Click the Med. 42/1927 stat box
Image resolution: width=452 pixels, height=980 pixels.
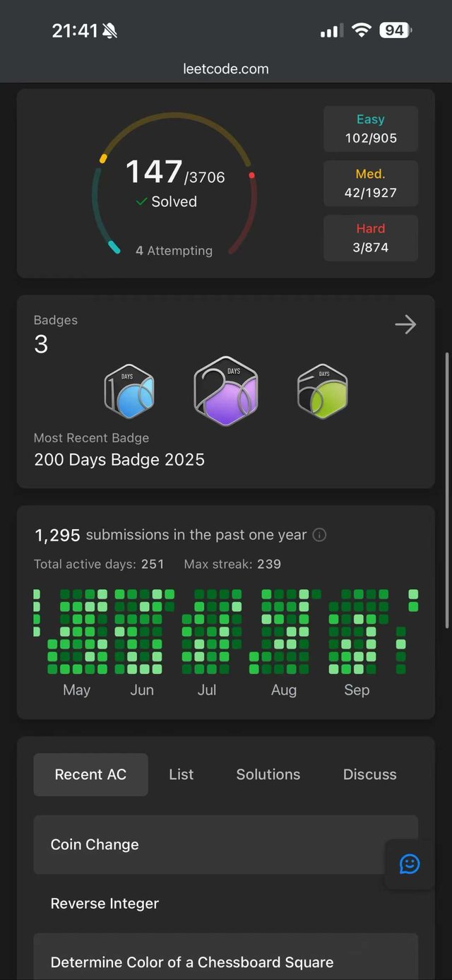click(x=371, y=183)
